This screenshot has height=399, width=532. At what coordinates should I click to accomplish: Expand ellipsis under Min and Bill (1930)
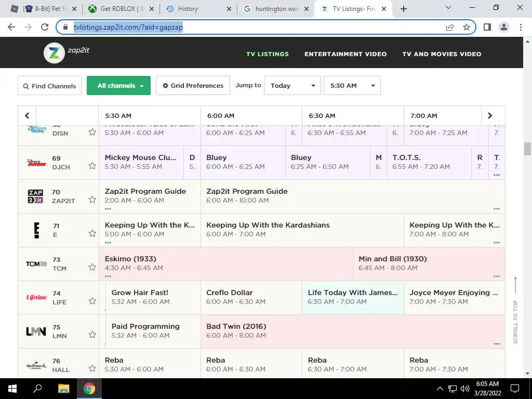[497, 276]
